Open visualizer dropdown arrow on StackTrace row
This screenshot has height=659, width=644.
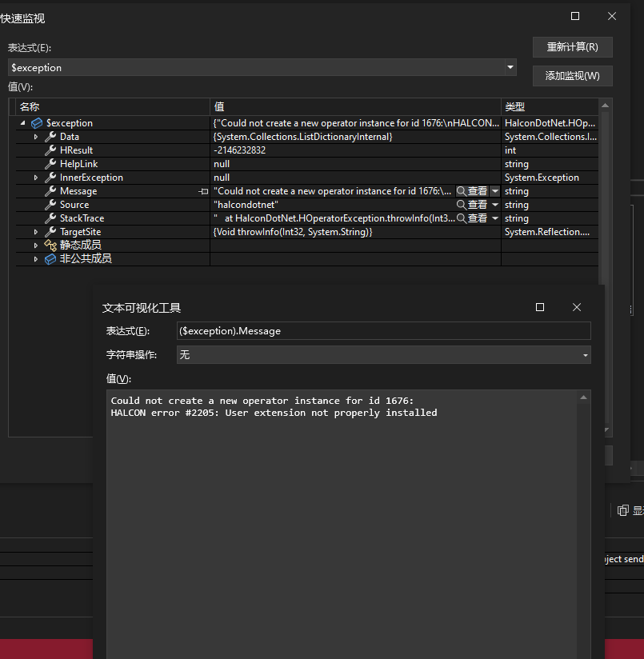point(495,218)
